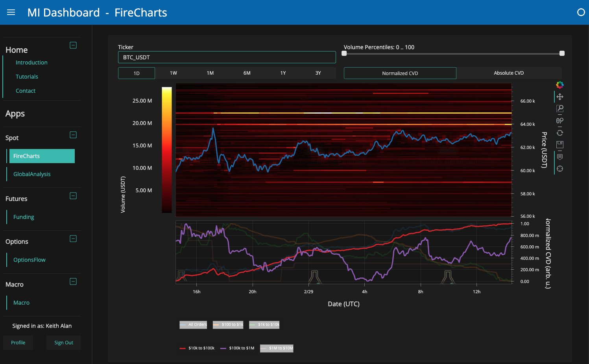
Task: Select the Absolute CVD tab
Action: (509, 73)
